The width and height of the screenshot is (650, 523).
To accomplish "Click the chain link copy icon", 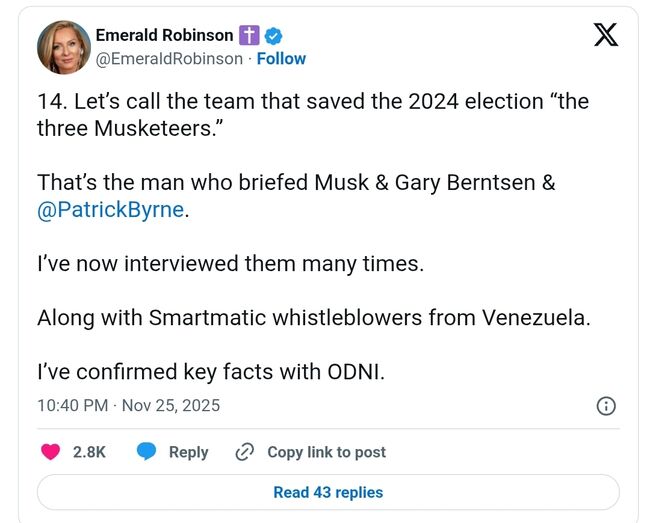I will tap(245, 452).
